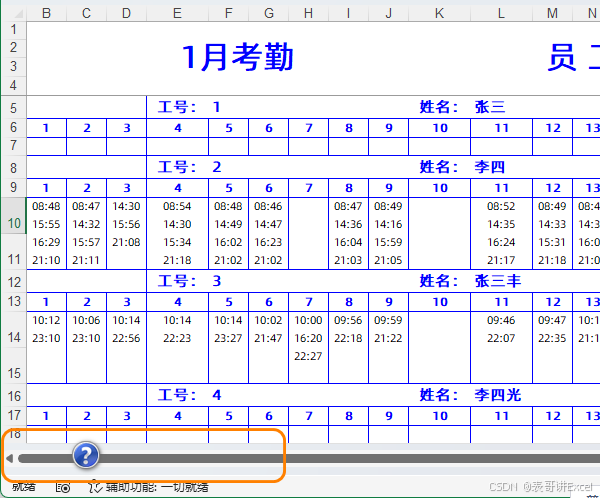
Task: Click time 21:22 in column J
Action: click(388, 338)
